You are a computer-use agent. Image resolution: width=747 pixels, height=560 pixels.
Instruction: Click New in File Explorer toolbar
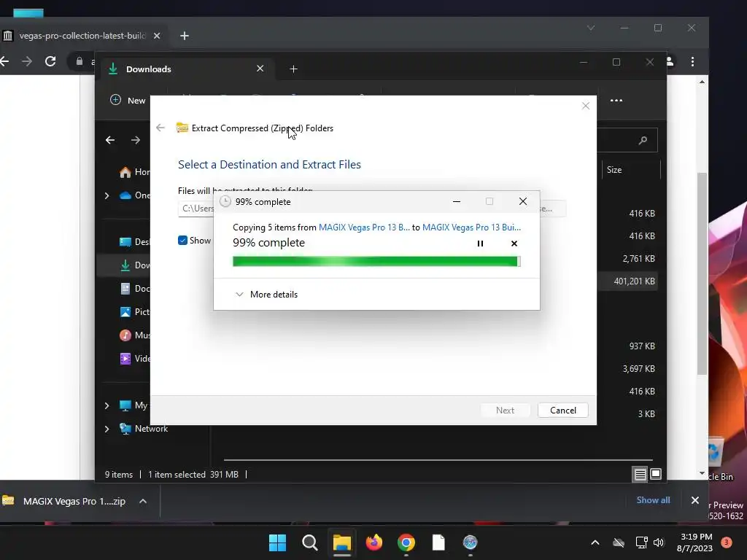pyautogui.click(x=128, y=100)
